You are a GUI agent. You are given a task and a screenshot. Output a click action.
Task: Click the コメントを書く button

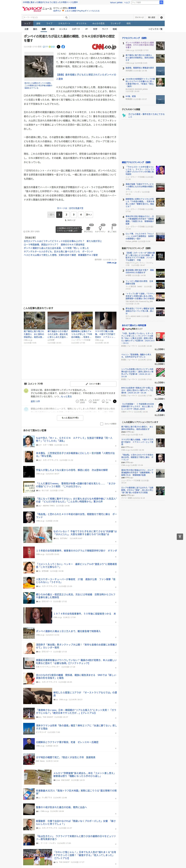[93, 384]
